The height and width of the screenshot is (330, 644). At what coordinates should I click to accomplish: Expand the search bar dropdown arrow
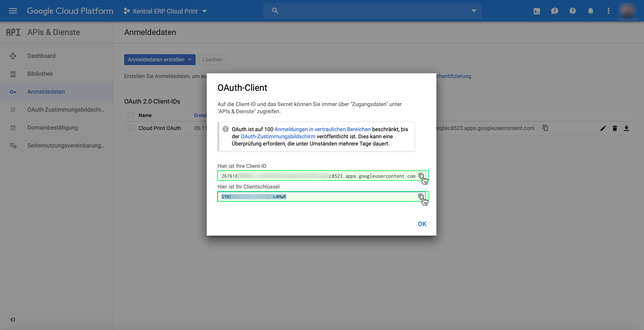(474, 11)
